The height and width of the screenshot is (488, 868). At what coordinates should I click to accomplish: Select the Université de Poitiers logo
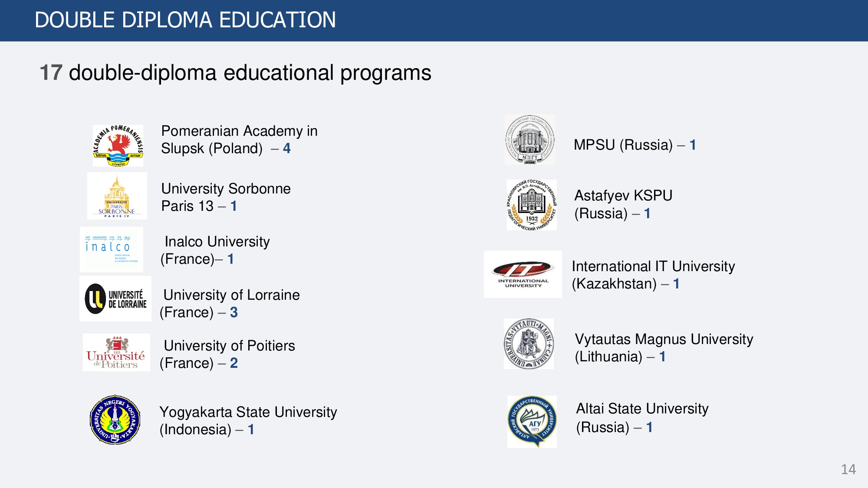pyautogui.click(x=116, y=352)
